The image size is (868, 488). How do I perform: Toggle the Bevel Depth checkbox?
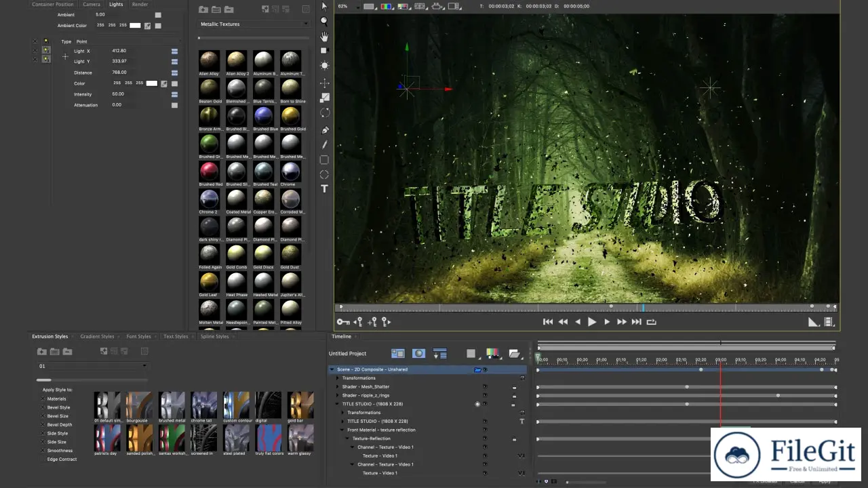pyautogui.click(x=44, y=424)
